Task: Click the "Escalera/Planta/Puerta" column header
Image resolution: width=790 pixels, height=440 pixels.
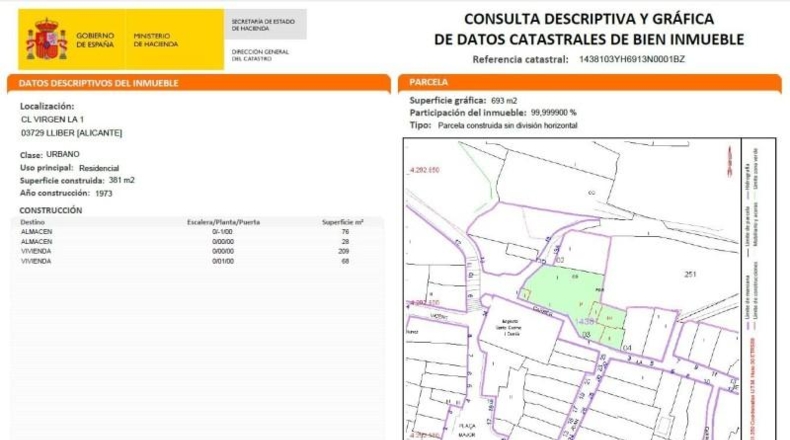Action: (x=223, y=222)
